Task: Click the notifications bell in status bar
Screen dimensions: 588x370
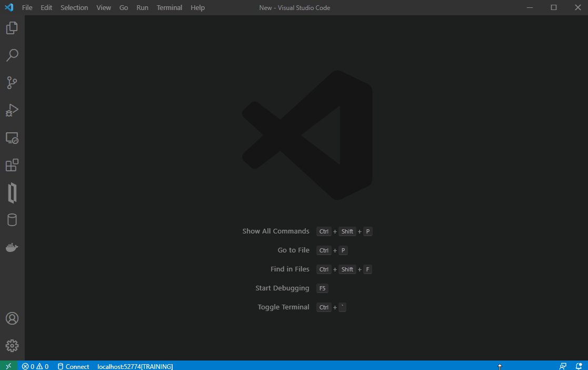Action: [579, 366]
